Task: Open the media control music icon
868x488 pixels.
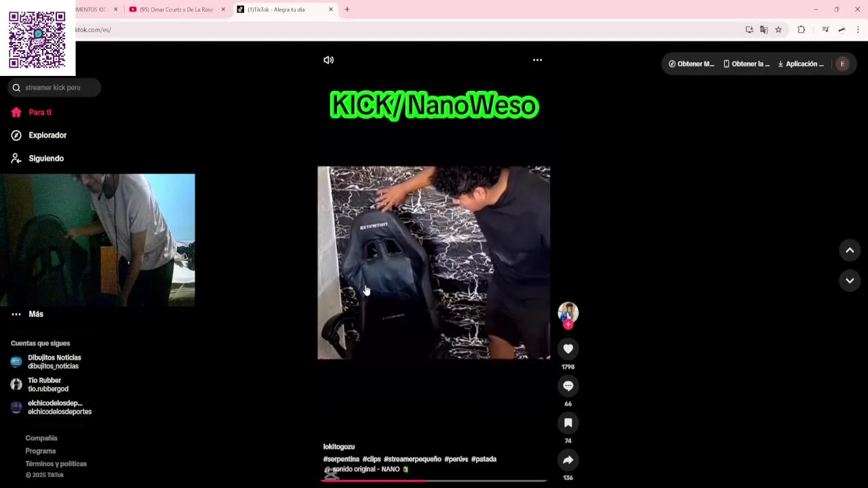Action: click(x=825, y=29)
